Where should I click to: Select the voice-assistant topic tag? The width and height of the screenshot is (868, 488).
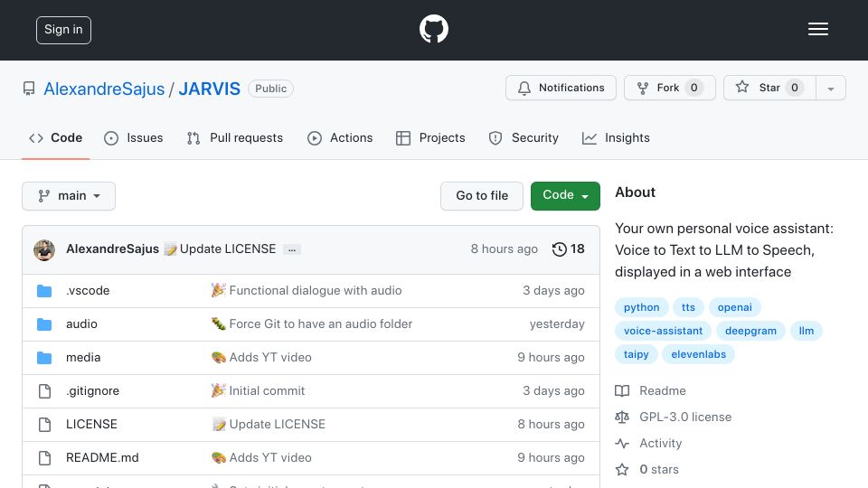(x=663, y=331)
